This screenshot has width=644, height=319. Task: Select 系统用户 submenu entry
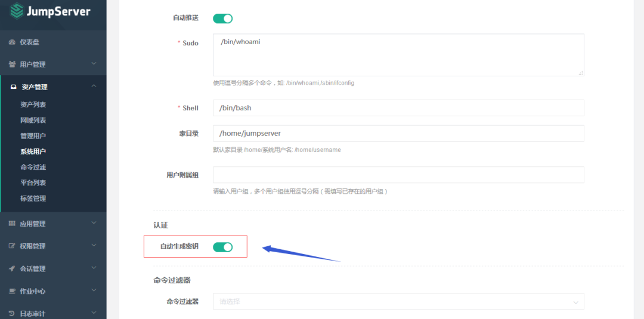pos(33,151)
